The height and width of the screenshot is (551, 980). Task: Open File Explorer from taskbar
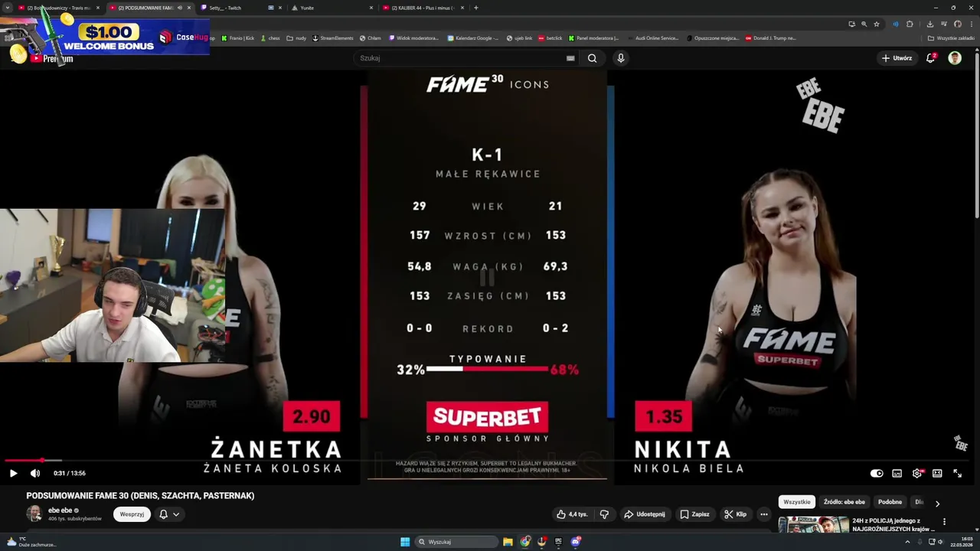click(508, 542)
